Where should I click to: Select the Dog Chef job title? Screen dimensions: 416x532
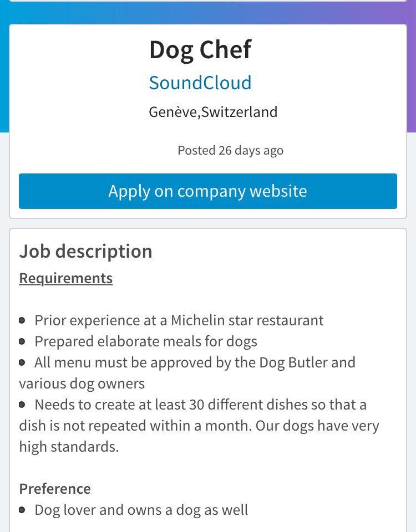200,50
